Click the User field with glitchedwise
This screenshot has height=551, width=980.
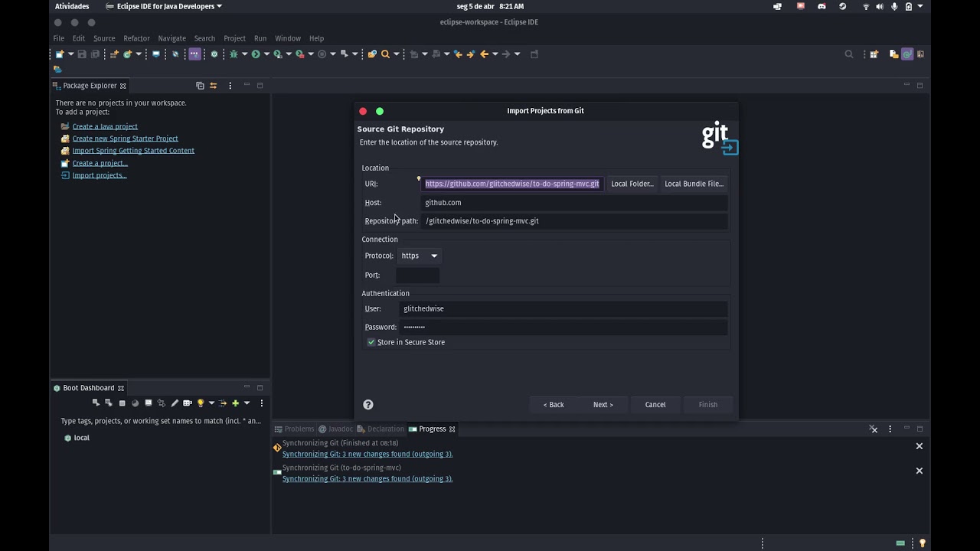[563, 308]
